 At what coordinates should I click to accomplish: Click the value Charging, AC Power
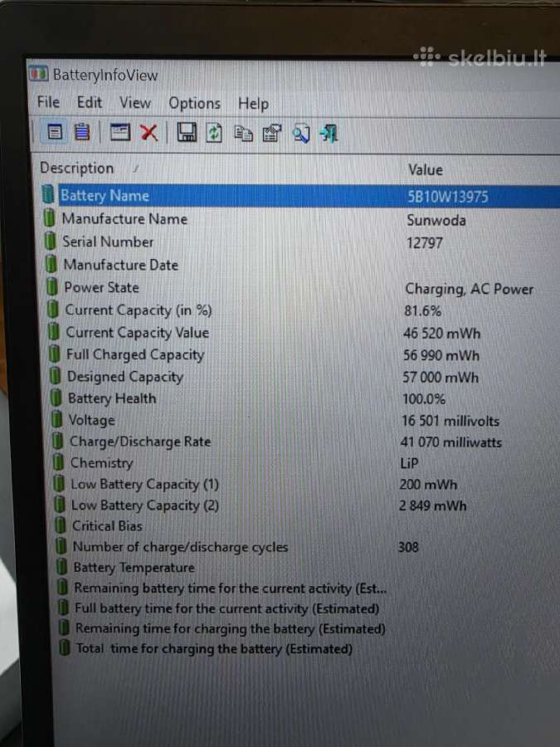(x=469, y=289)
